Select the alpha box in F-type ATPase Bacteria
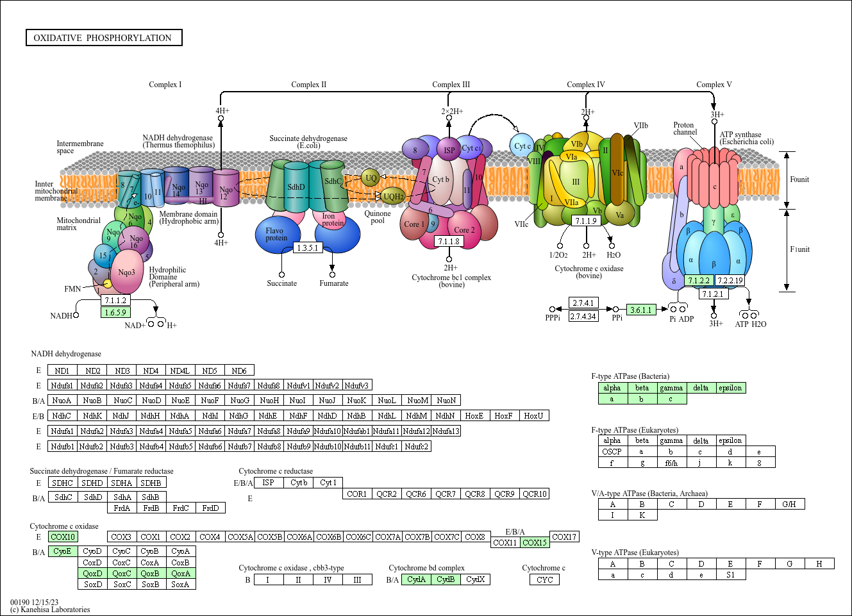 pyautogui.click(x=612, y=388)
